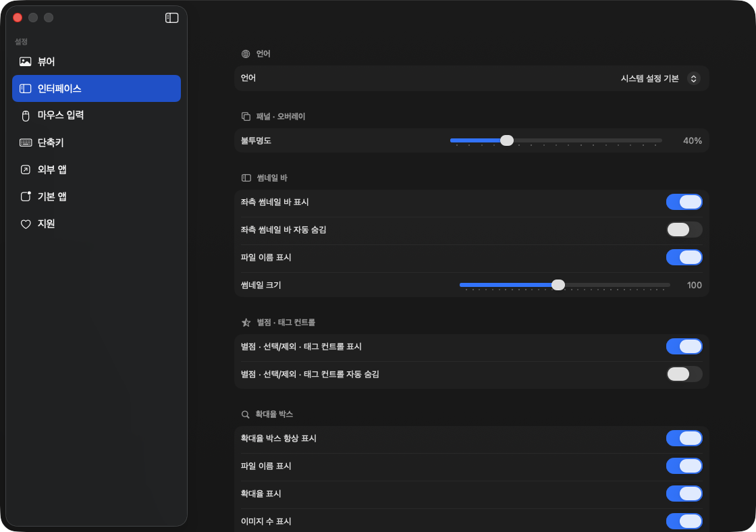Click the app badge icon beside 기본 앱
This screenshot has height=532, width=756.
coord(26,196)
